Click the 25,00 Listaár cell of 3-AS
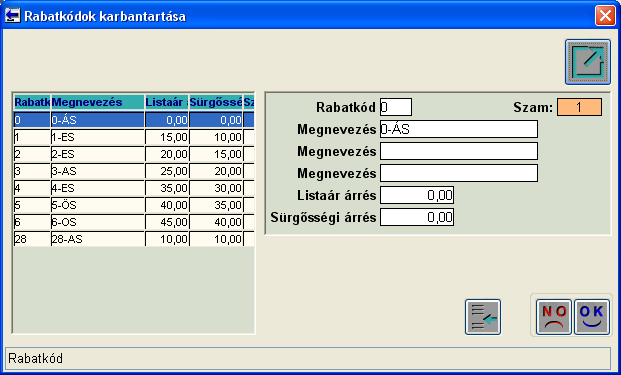Viewport: 621px width, 375px height. click(167, 171)
